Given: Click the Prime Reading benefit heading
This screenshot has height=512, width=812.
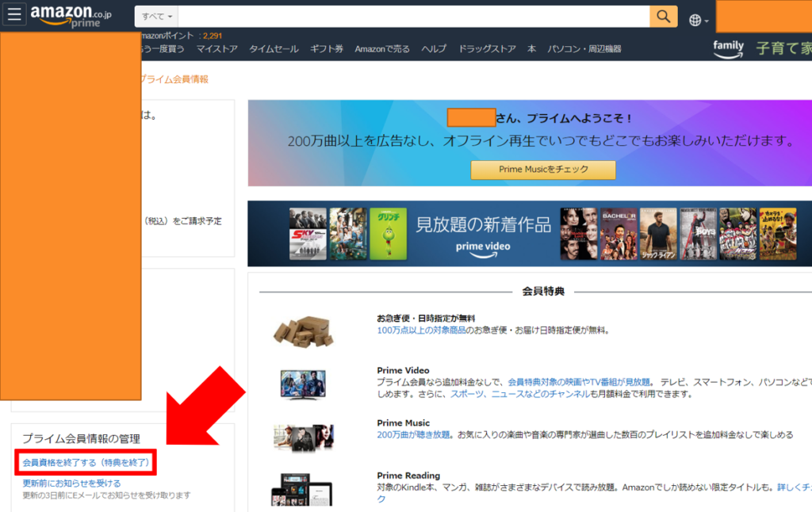Looking at the screenshot, I should click(x=408, y=476).
